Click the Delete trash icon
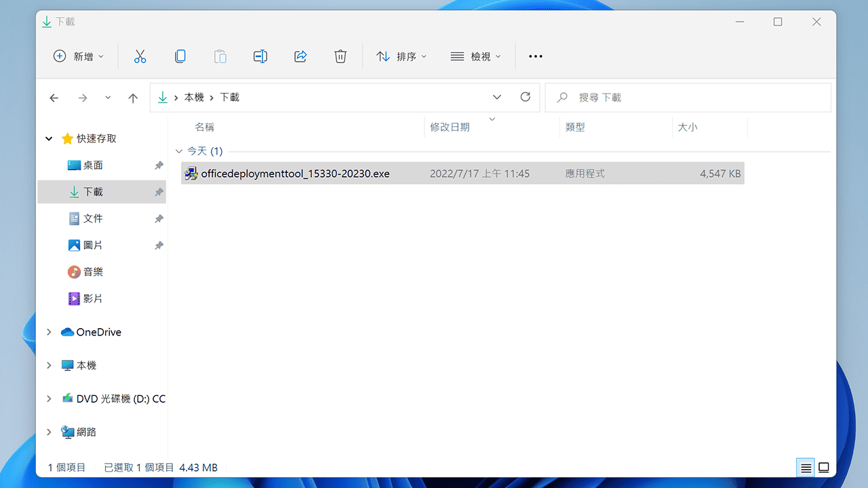The height and width of the screenshot is (488, 868). (x=340, y=56)
